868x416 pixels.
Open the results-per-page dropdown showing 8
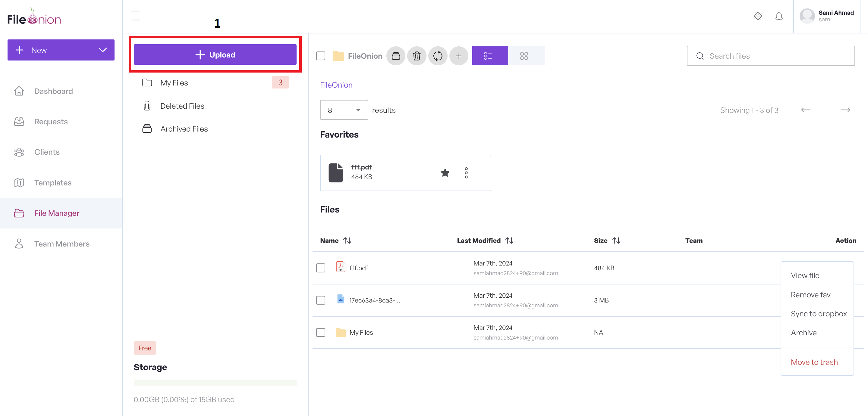click(344, 110)
